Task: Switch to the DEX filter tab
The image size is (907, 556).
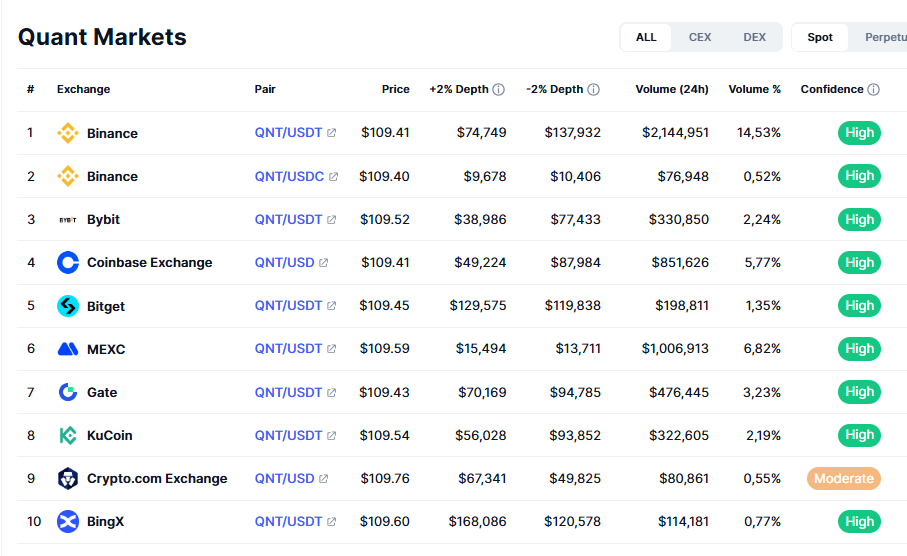Action: point(754,37)
